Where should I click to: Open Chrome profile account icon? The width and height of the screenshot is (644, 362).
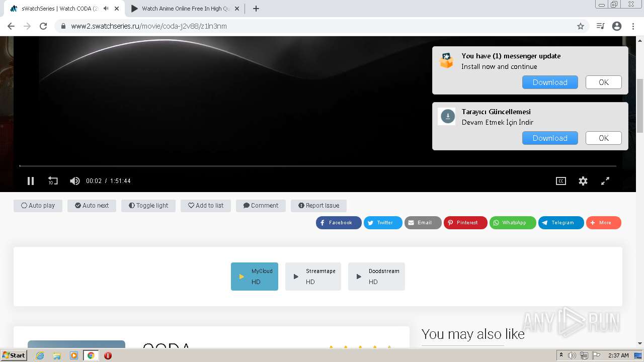(617, 26)
